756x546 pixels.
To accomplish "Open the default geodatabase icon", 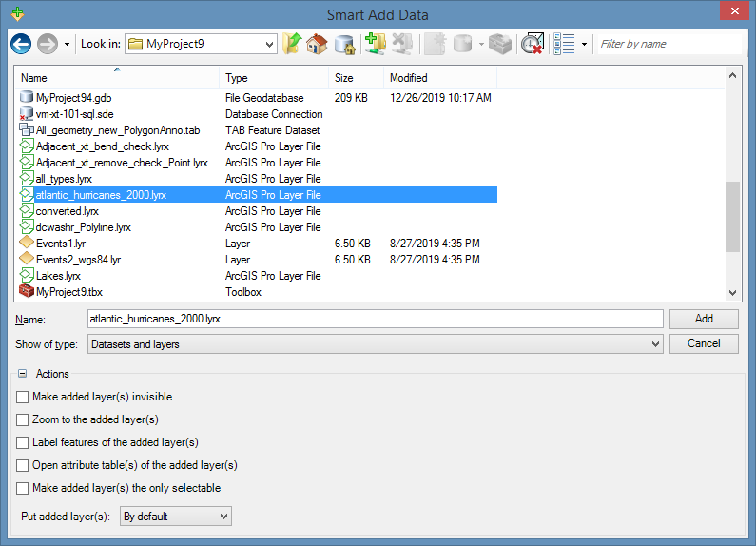I will coord(344,44).
